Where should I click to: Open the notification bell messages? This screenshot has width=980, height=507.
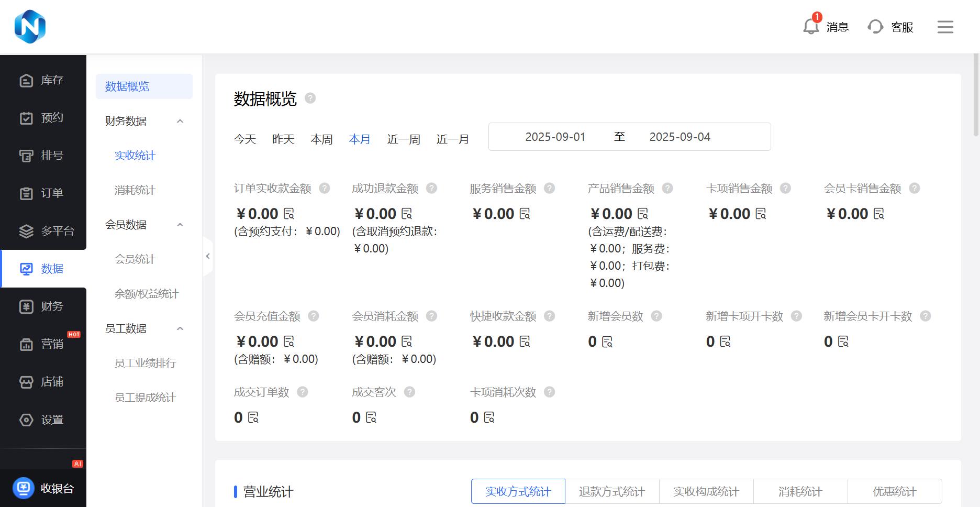[x=811, y=26]
